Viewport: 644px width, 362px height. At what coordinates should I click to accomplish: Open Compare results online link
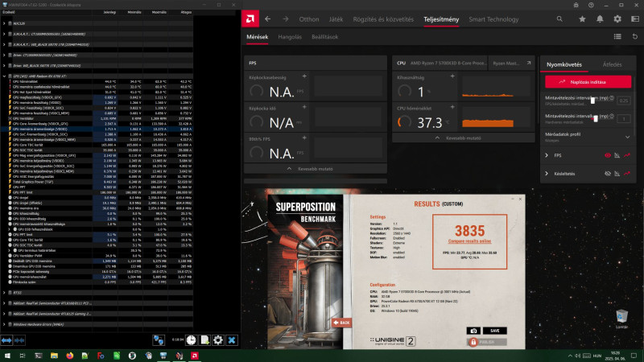(x=469, y=241)
